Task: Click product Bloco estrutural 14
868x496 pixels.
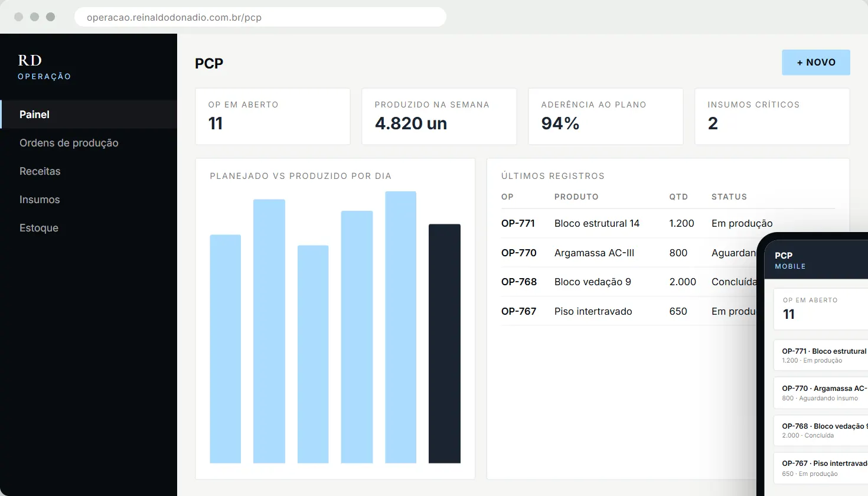Action: (x=597, y=223)
